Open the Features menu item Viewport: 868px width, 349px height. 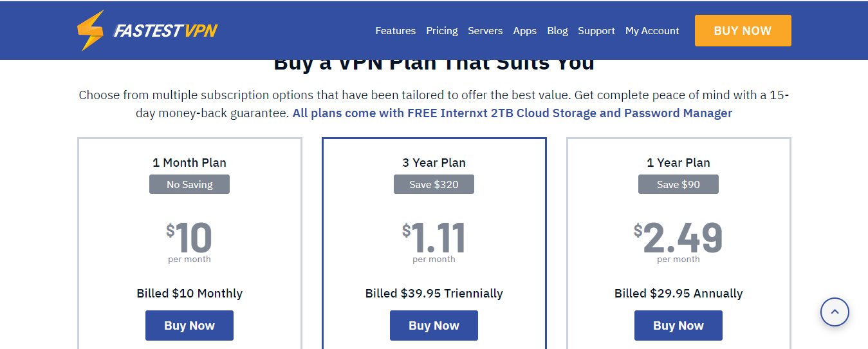pos(395,31)
